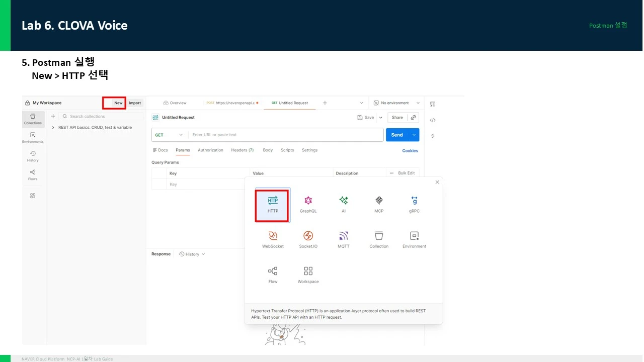Open the response History dropdown
Screen dimensions: 644x362
[x=192, y=254]
